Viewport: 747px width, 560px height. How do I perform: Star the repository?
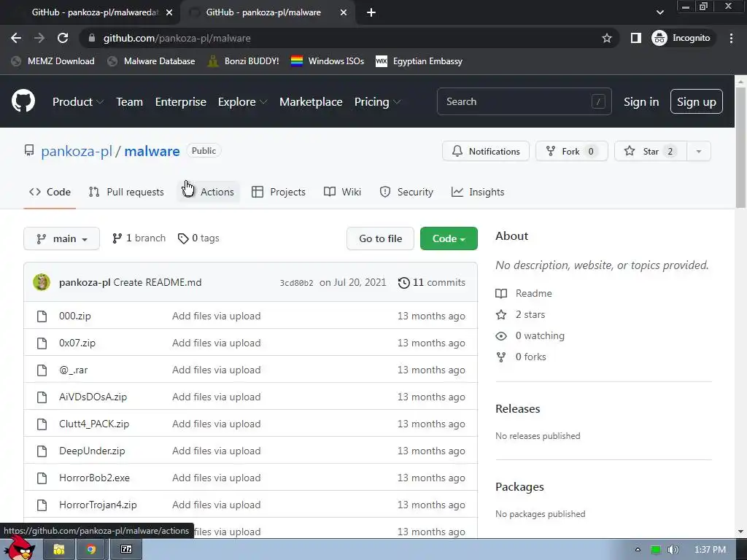pyautogui.click(x=650, y=151)
